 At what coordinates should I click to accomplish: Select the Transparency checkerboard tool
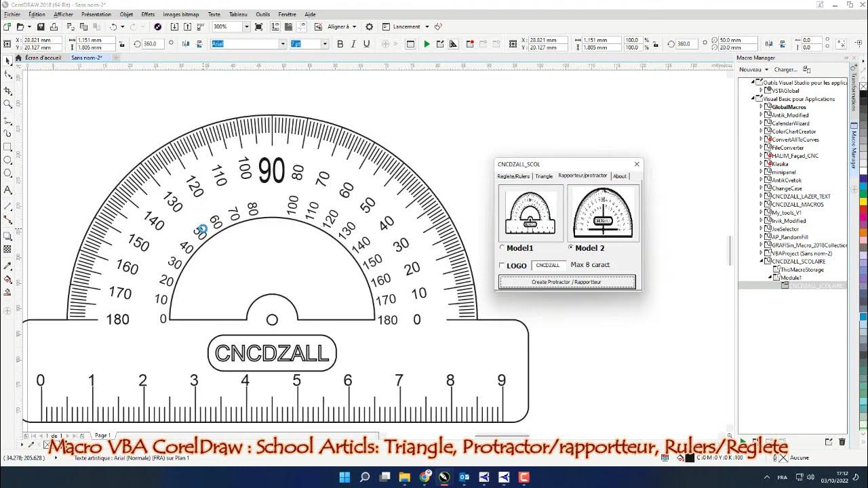tap(7, 249)
